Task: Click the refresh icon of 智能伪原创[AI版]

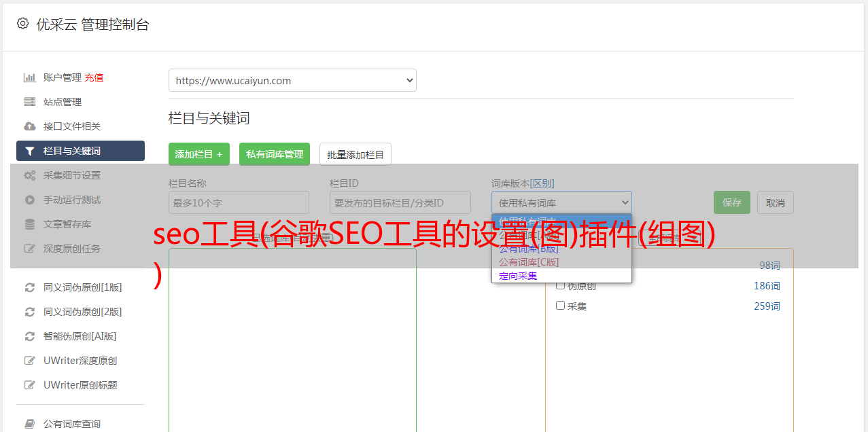Action: 29,336
